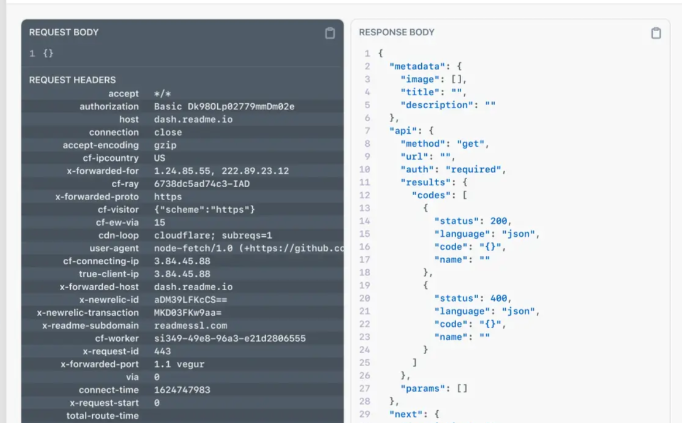This screenshot has width=682, height=423.
Task: Click the "api" key on line 7
Action: pos(403,131)
